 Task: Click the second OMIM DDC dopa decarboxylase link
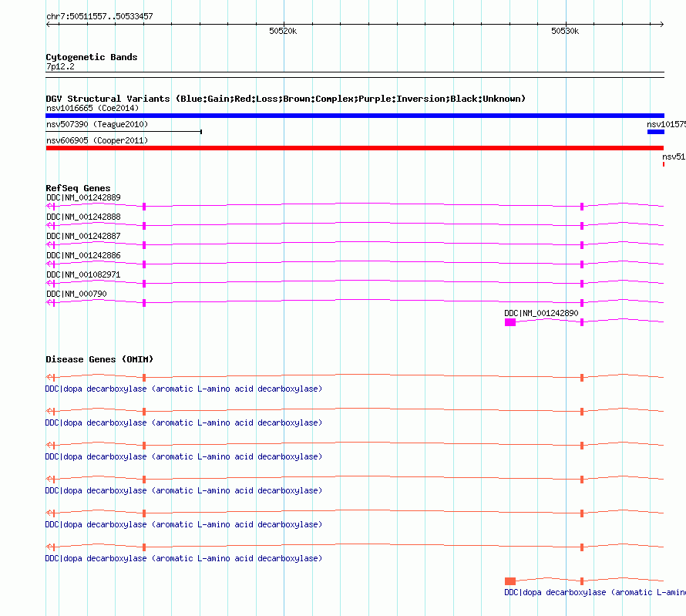(183, 422)
